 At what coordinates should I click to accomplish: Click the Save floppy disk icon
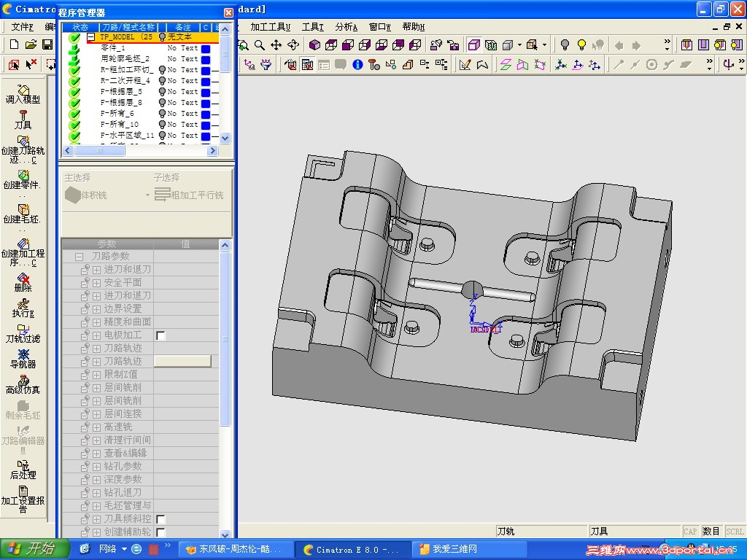pyautogui.click(x=47, y=44)
